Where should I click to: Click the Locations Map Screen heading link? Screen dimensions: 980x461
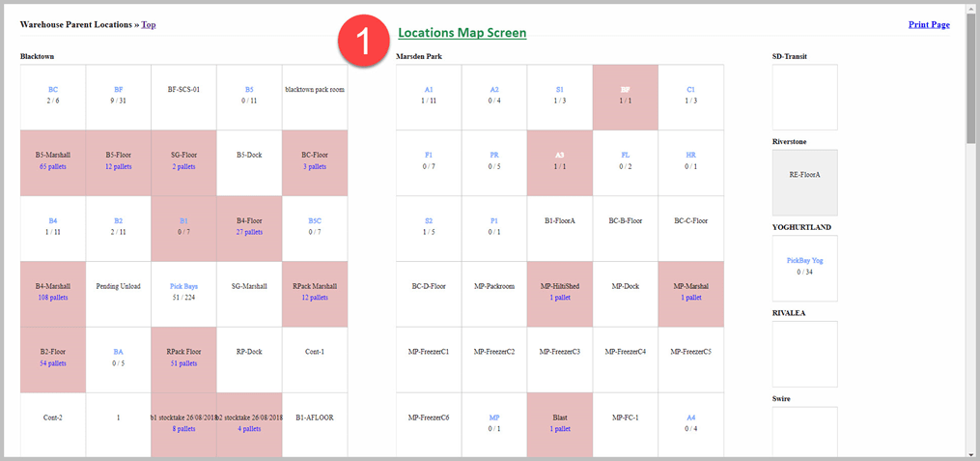(x=462, y=33)
